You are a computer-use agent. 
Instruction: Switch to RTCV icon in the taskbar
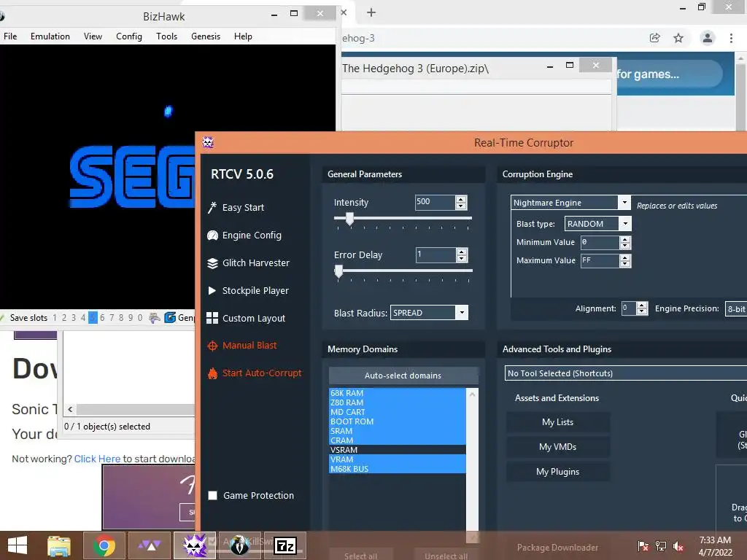(195, 545)
